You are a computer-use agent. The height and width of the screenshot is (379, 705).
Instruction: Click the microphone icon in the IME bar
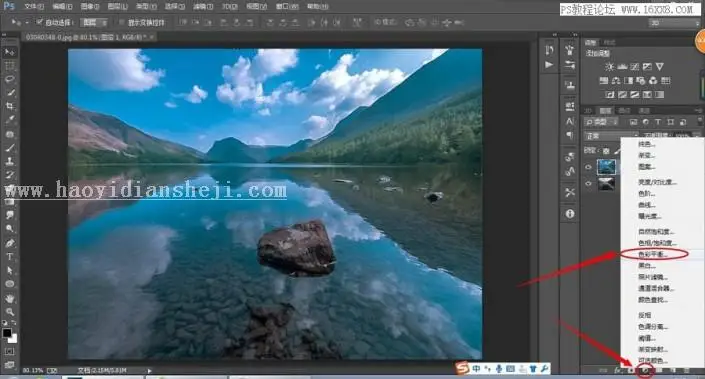[499, 369]
